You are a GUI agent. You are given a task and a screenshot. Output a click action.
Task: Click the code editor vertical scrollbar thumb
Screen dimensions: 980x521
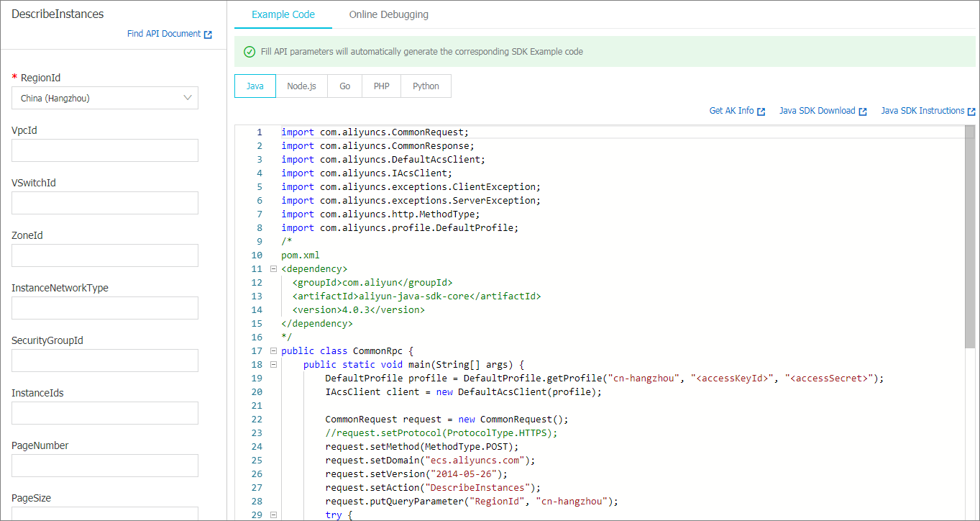pos(970,237)
